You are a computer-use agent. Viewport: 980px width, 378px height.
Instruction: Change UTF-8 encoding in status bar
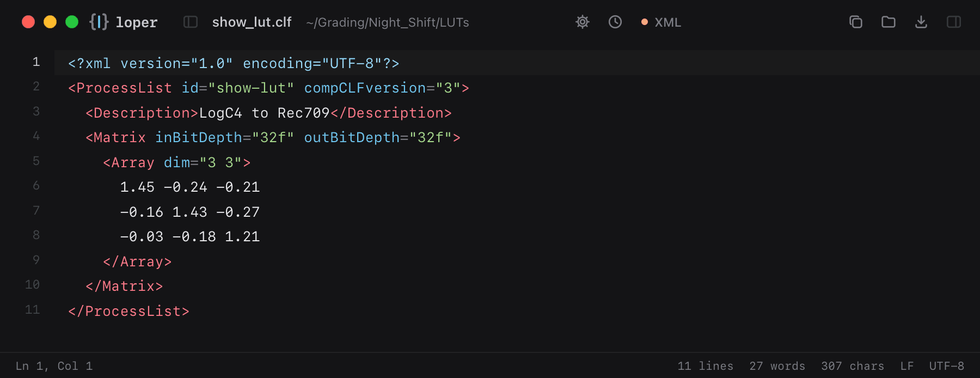pyautogui.click(x=947, y=366)
